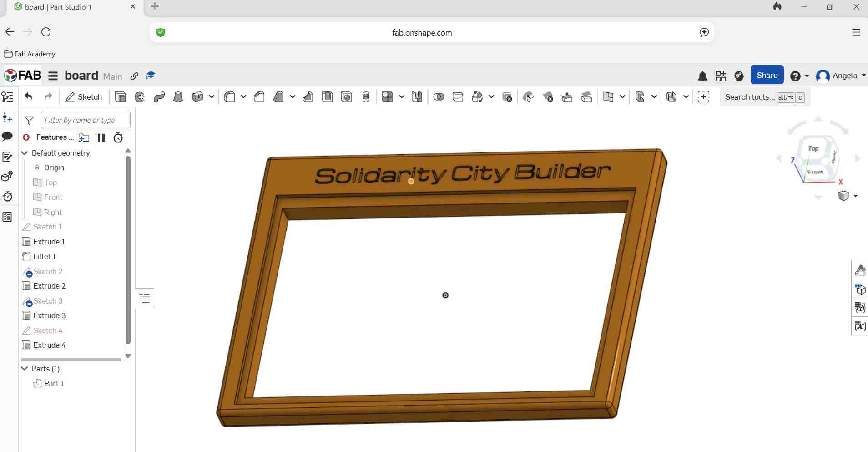The height and width of the screenshot is (452, 868).
Task: Select the Thicken tool
Action: pos(197,97)
